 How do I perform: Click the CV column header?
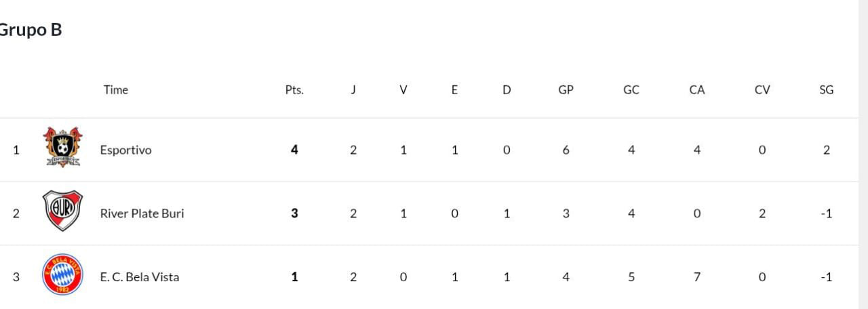point(762,89)
